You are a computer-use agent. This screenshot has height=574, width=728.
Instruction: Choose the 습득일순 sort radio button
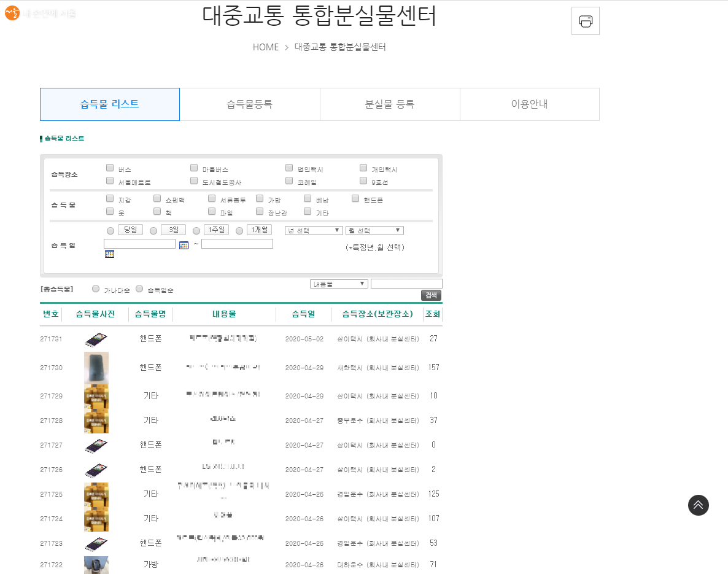point(139,289)
